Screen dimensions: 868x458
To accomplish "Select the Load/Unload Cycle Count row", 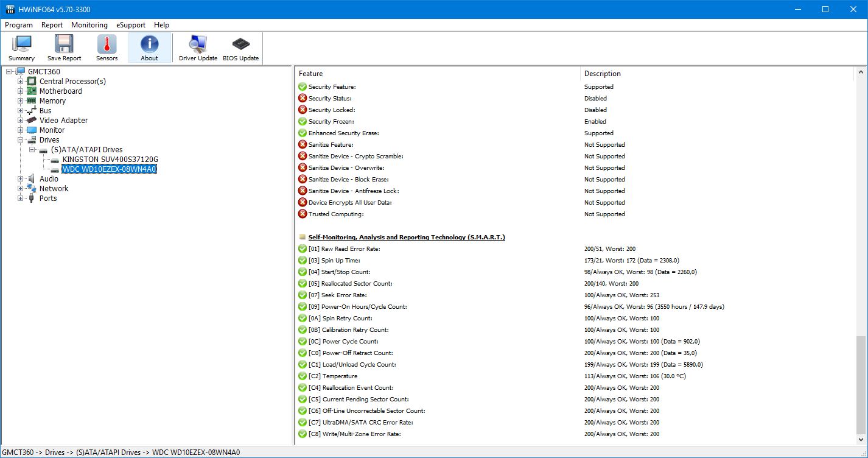I will (575, 365).
